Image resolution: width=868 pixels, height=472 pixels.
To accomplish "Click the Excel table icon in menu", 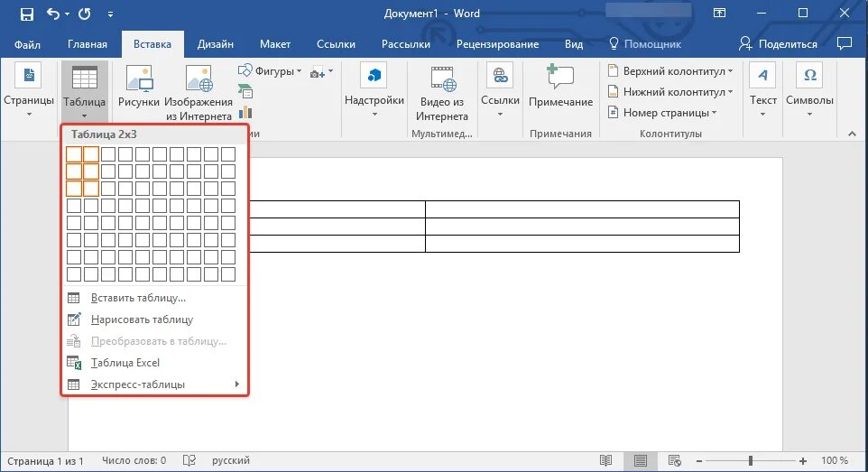I will (74, 362).
